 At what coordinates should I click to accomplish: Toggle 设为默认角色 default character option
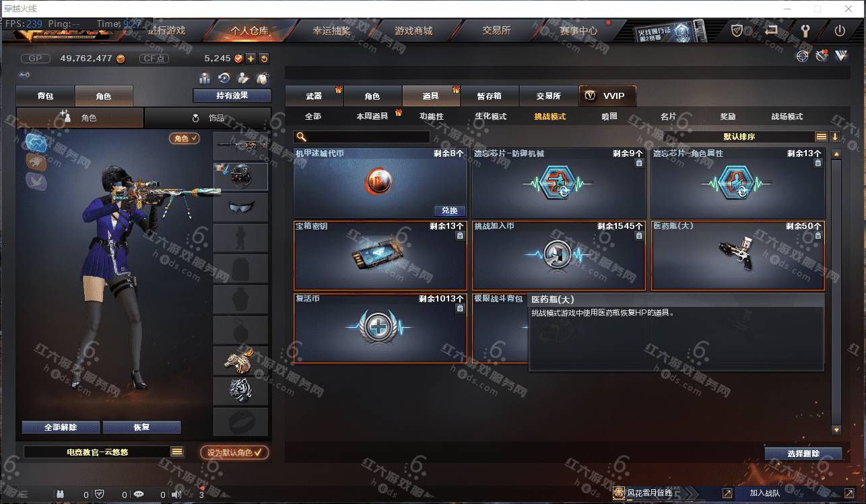(234, 452)
